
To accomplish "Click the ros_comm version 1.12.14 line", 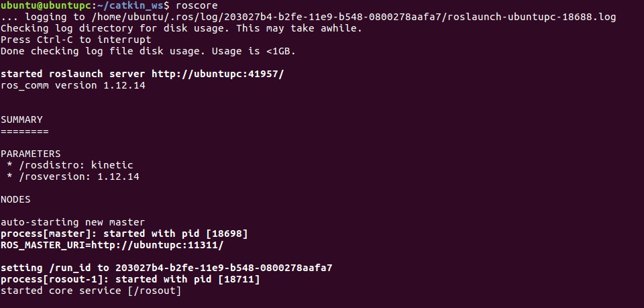I will point(72,85).
